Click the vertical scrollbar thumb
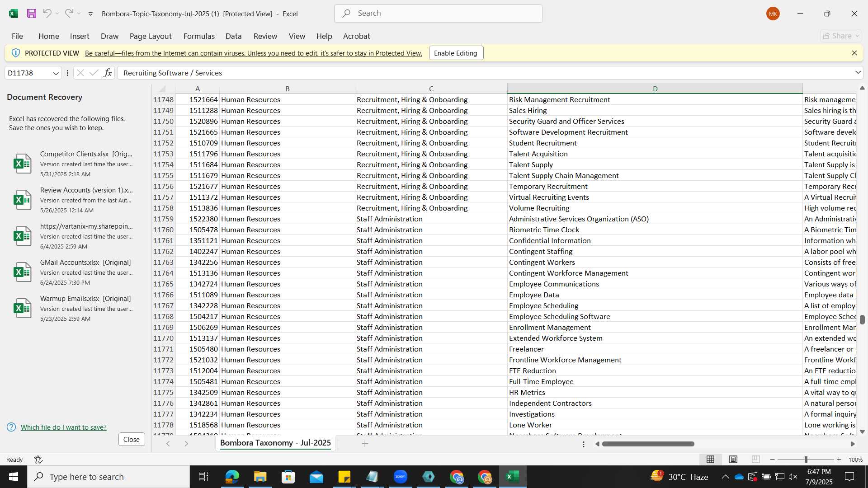This screenshot has width=868, height=488. coord(862,319)
